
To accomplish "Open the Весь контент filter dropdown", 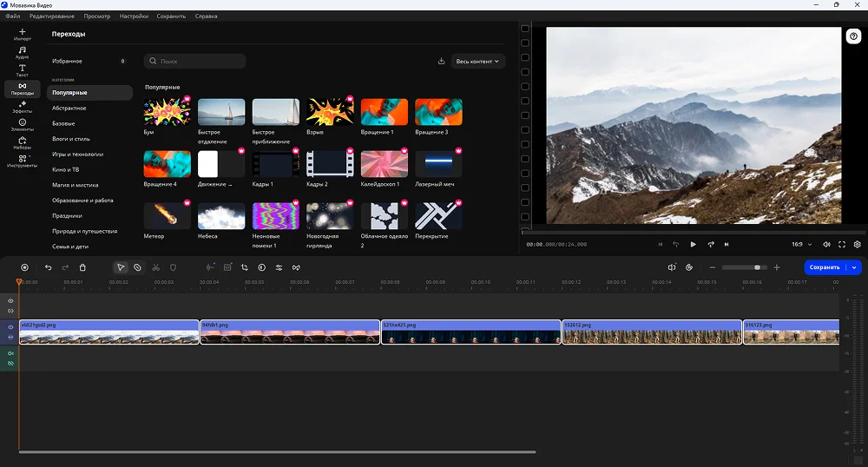I will (477, 61).
